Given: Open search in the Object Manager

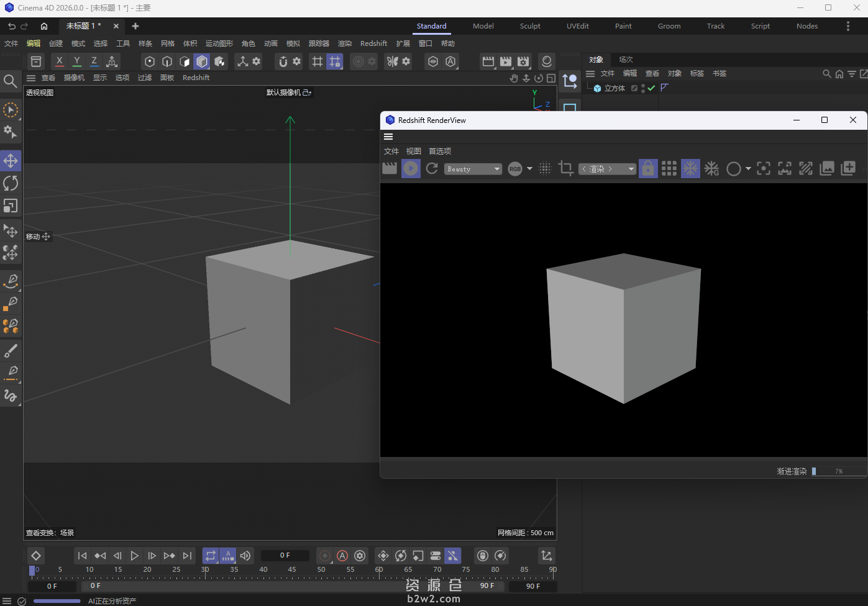Looking at the screenshot, I should point(826,73).
